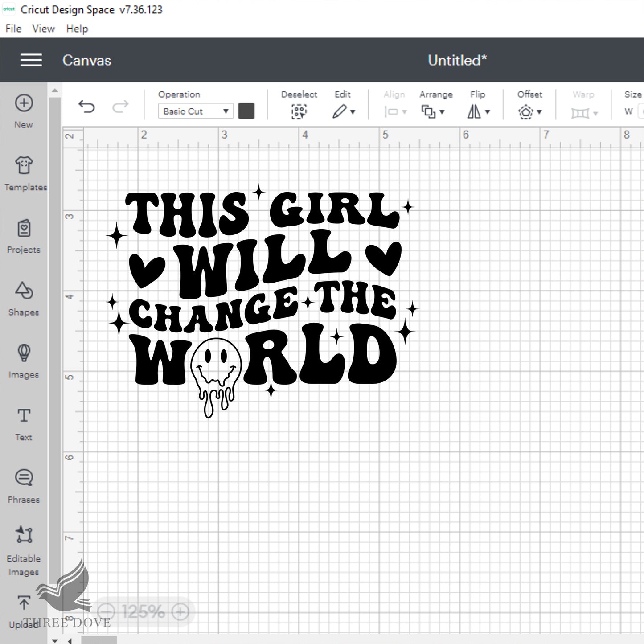Viewport: 644px width, 644px height.
Task: Open the Flip tool
Action: (x=474, y=111)
